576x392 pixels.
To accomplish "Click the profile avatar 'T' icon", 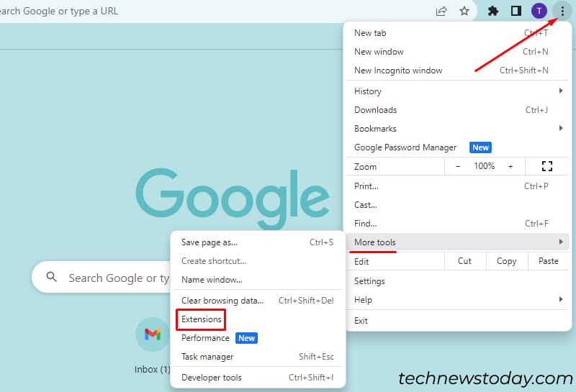I will click(539, 11).
